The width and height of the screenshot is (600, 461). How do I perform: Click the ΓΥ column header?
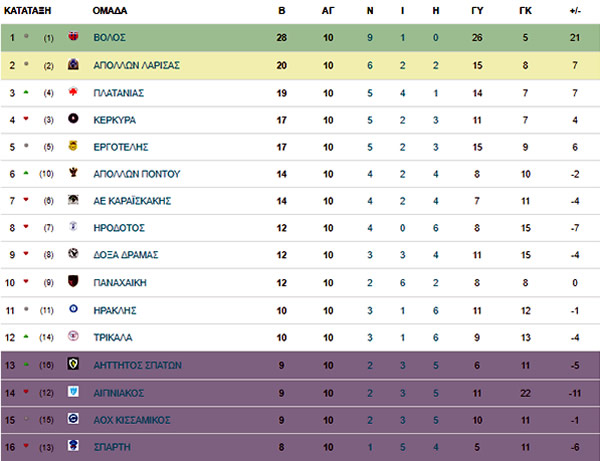pyautogui.click(x=477, y=11)
